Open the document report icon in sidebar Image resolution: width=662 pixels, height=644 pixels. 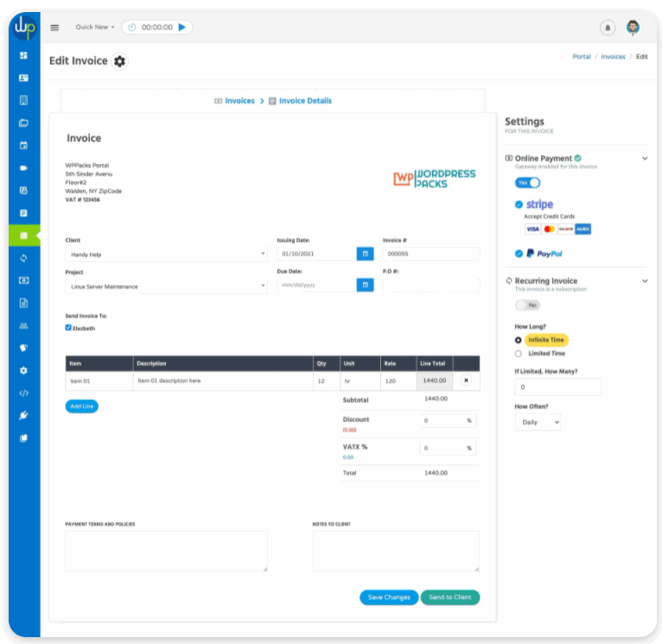click(23, 303)
